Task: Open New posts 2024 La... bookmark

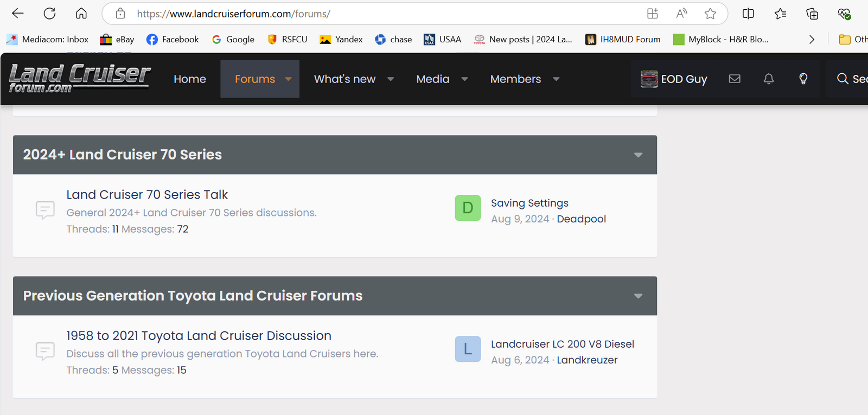Action: 523,39
